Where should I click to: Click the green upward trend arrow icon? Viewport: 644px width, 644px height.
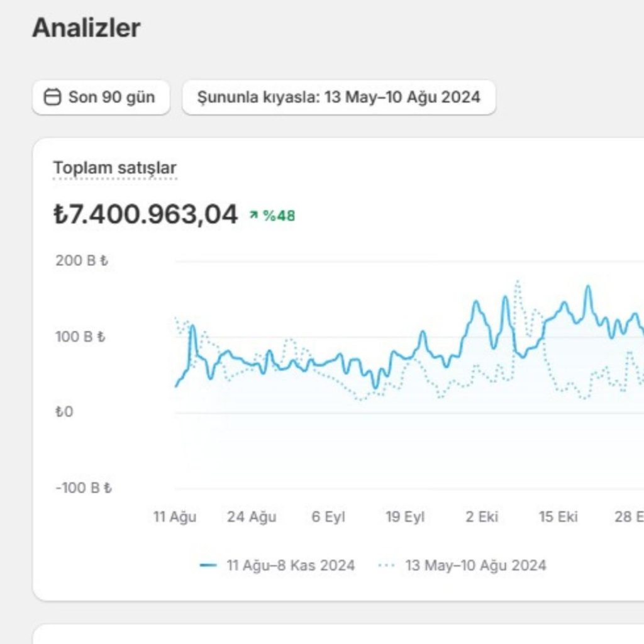pyautogui.click(x=253, y=216)
